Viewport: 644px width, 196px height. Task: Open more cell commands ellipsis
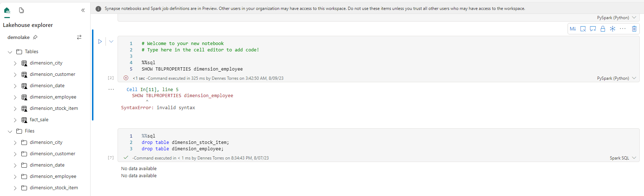(623, 29)
